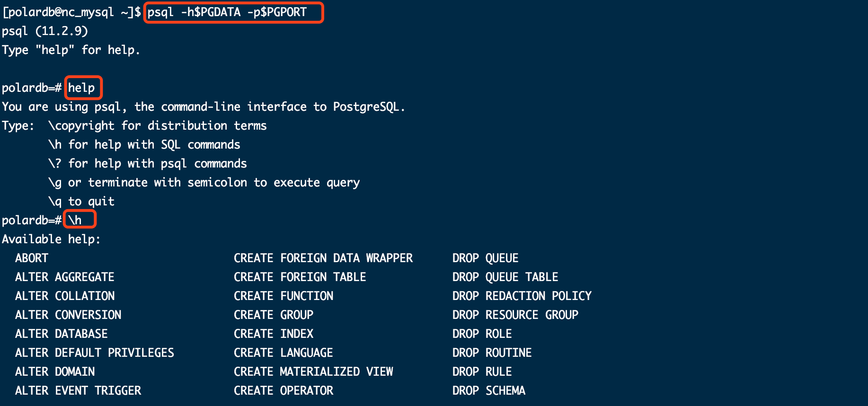Image resolution: width=868 pixels, height=406 pixels.
Task: Click the polardb=# prompt before \h
Action: [32, 221]
